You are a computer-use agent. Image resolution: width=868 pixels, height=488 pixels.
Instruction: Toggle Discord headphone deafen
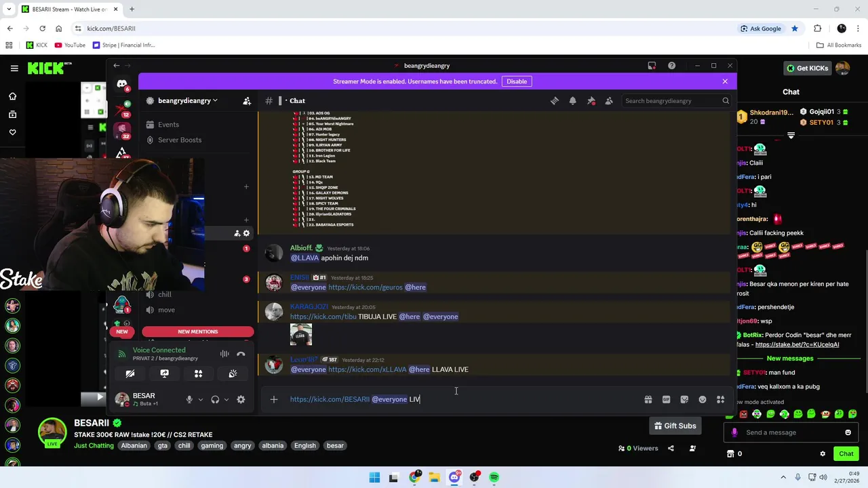click(215, 400)
